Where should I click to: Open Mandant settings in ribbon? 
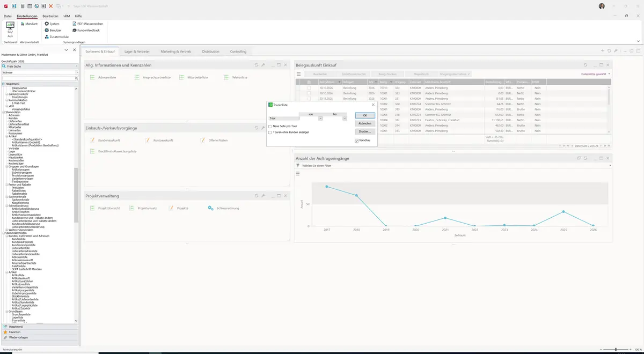pos(29,24)
